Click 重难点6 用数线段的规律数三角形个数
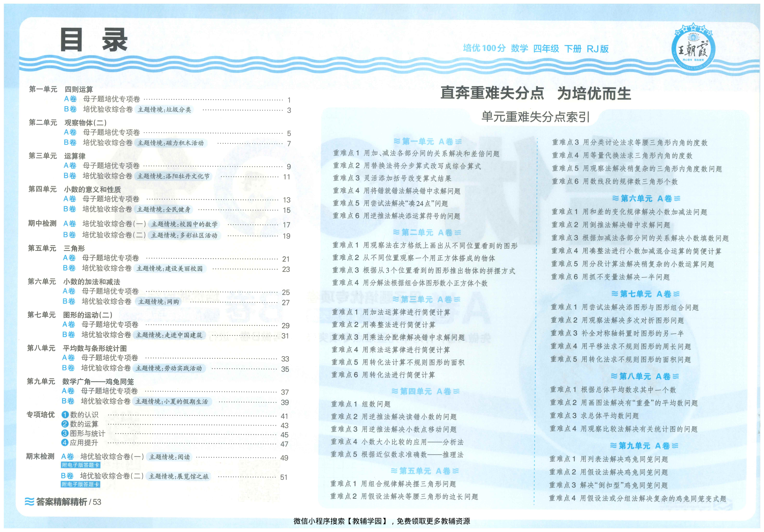This screenshot has height=532, width=764. coord(615,181)
